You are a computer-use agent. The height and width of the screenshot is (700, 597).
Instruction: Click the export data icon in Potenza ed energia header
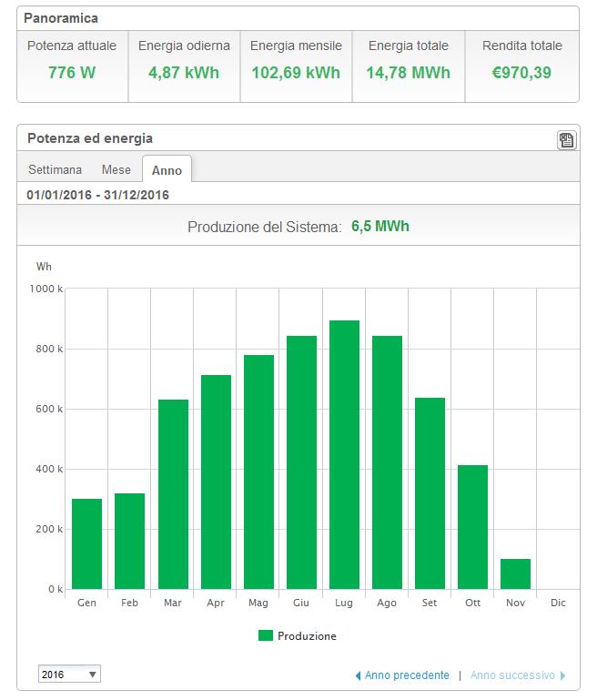coord(567,140)
